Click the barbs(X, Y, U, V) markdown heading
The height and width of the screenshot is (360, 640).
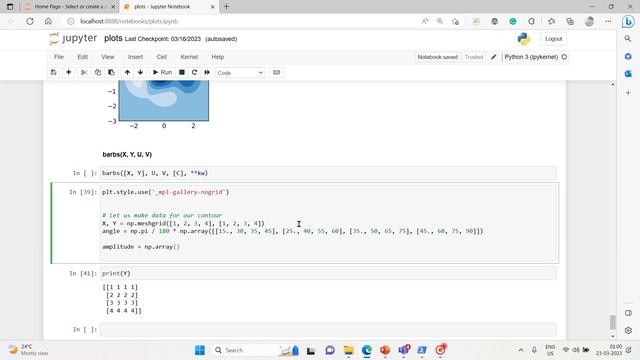coord(127,154)
